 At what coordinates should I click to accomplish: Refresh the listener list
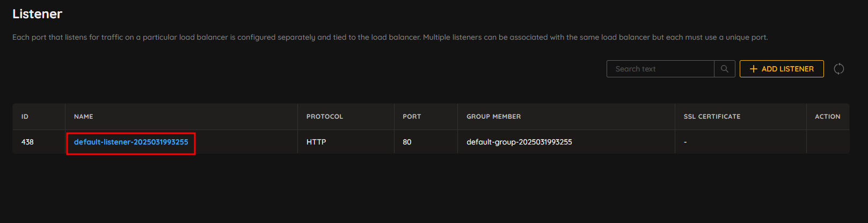(839, 69)
